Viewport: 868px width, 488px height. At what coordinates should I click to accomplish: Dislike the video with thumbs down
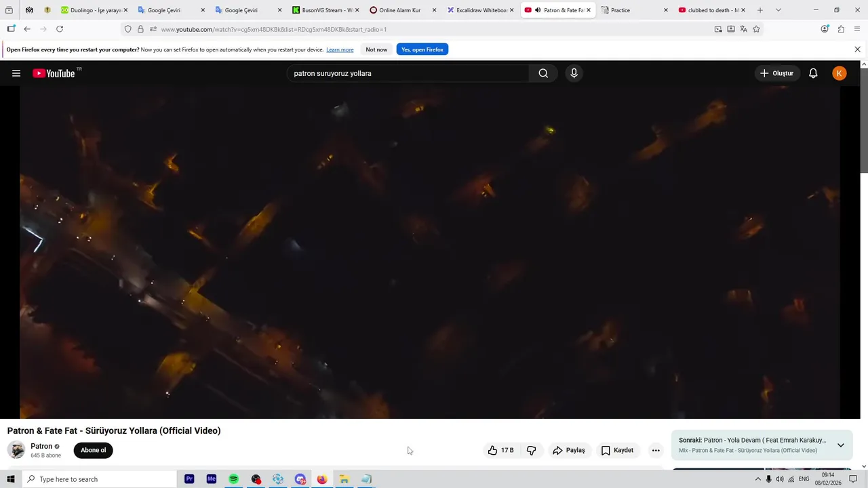click(x=532, y=450)
